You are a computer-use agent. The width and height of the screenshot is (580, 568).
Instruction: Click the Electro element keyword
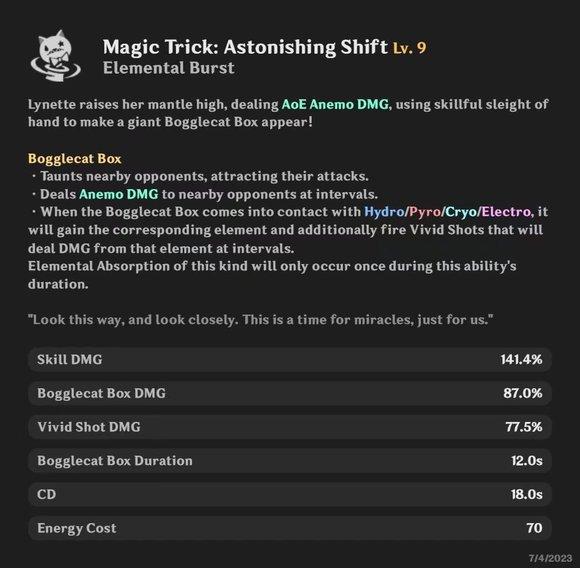506,212
